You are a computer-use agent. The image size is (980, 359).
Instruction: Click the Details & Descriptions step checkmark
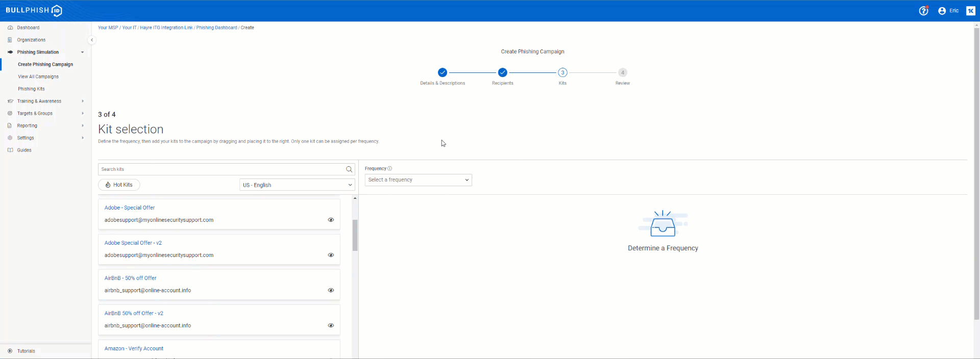coord(443,72)
